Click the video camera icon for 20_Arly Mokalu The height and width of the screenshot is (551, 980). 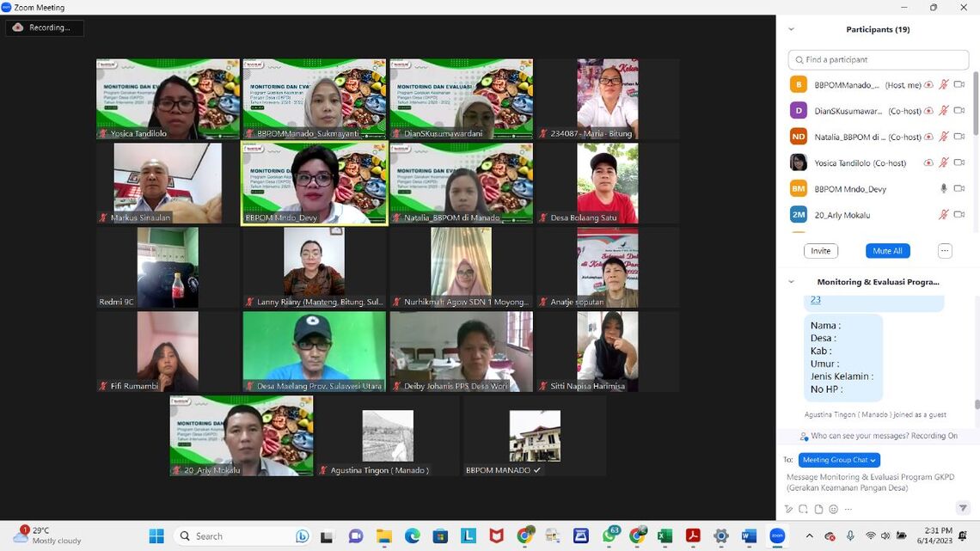(959, 215)
